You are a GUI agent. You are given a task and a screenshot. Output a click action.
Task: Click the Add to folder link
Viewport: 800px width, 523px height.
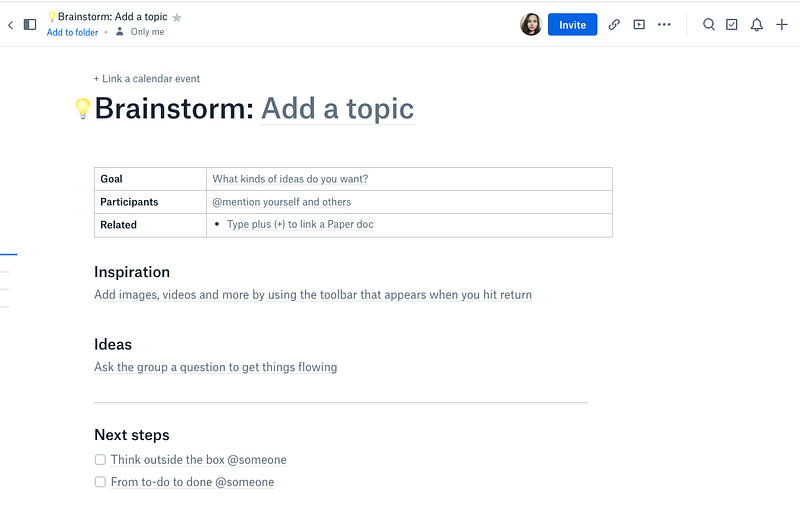tap(72, 32)
